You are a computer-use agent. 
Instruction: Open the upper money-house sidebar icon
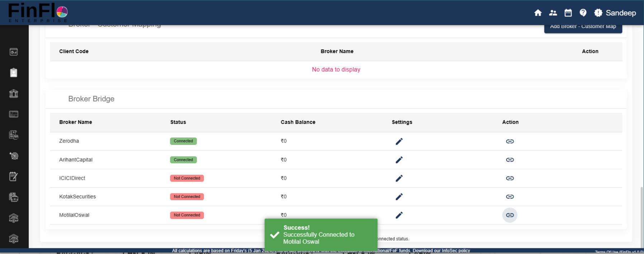point(14,218)
